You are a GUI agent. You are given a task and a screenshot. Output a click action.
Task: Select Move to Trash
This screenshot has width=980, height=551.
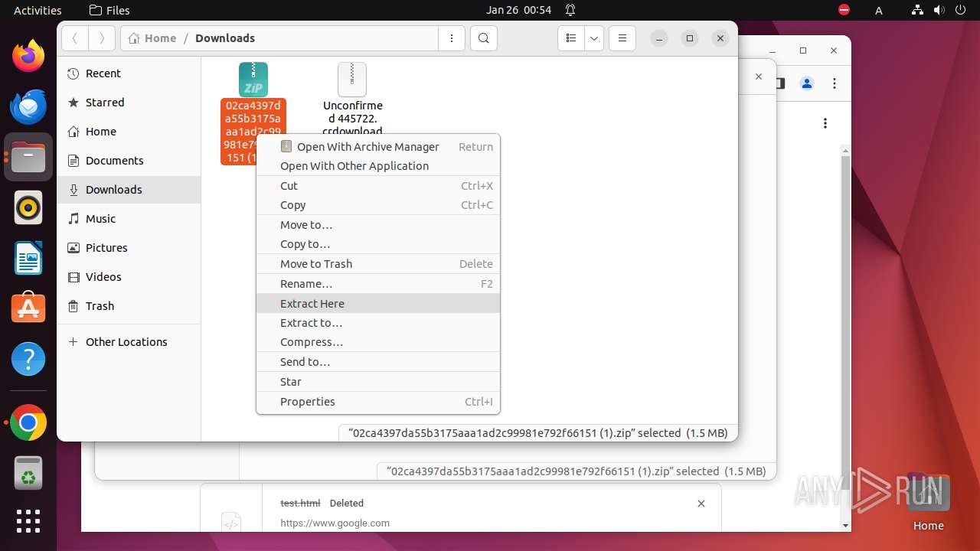click(x=378, y=264)
